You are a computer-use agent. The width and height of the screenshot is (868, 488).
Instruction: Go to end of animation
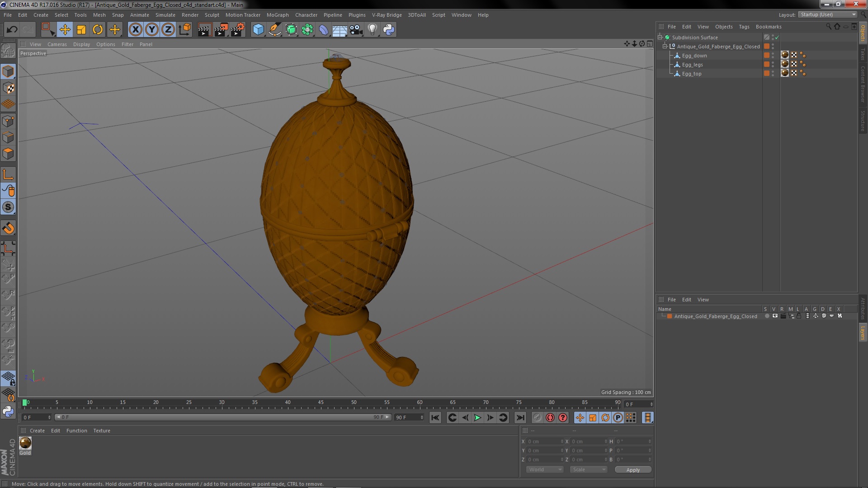[x=520, y=418]
